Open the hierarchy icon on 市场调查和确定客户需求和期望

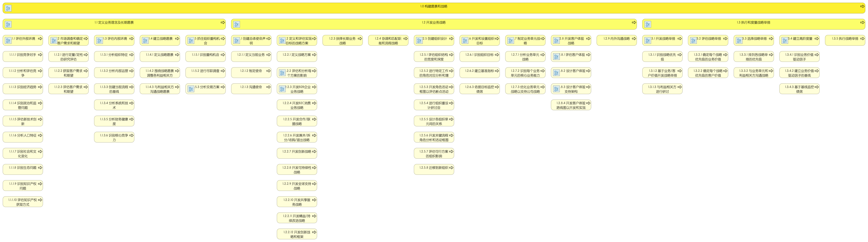[54, 41]
